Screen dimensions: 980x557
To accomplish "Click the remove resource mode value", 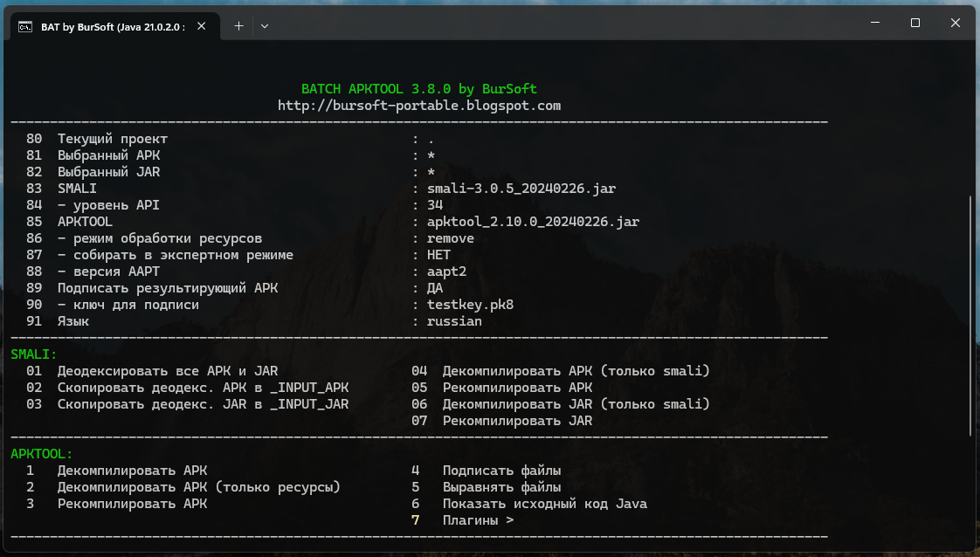I will 451,238.
